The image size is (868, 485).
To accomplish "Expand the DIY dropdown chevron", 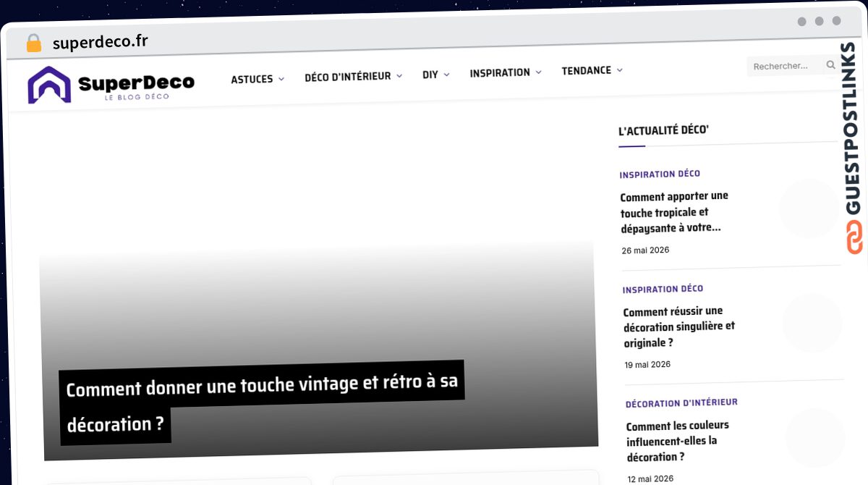I will click(x=446, y=75).
